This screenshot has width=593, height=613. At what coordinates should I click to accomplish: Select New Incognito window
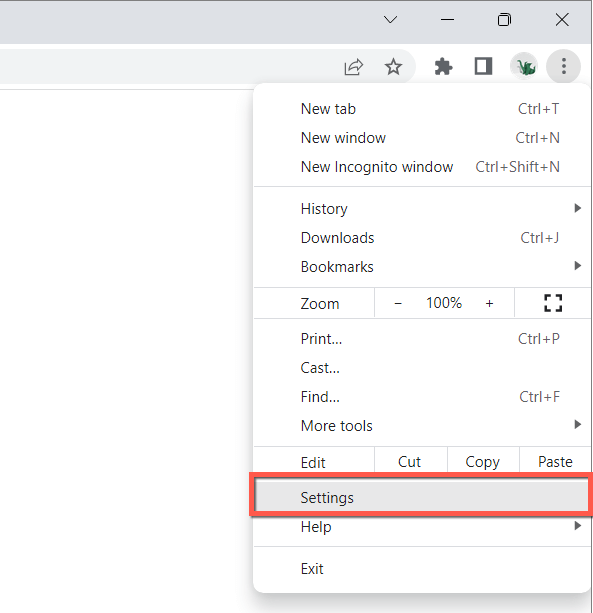(x=422, y=167)
